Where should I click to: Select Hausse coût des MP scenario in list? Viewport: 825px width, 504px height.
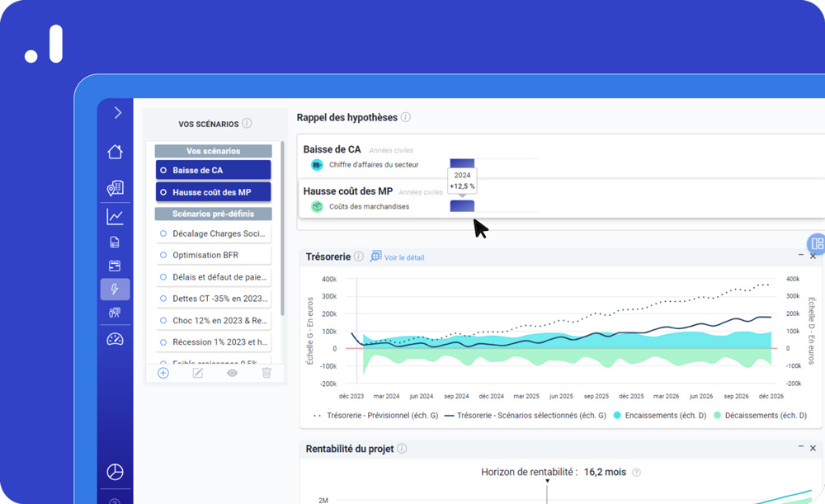coord(213,192)
